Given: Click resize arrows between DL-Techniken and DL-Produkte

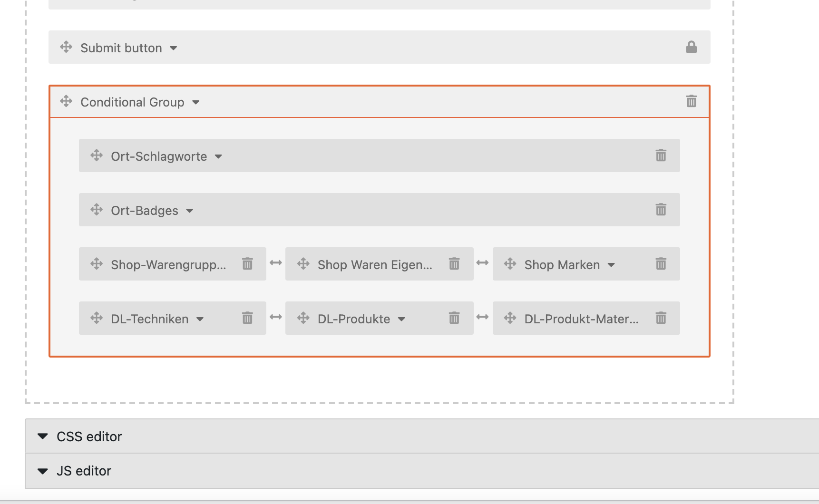Looking at the screenshot, I should point(276,317).
